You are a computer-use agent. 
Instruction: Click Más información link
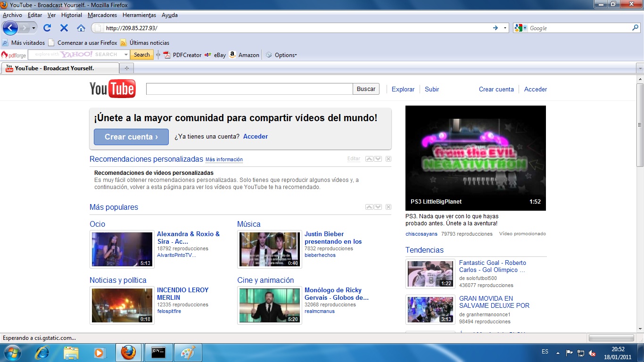[x=224, y=159]
